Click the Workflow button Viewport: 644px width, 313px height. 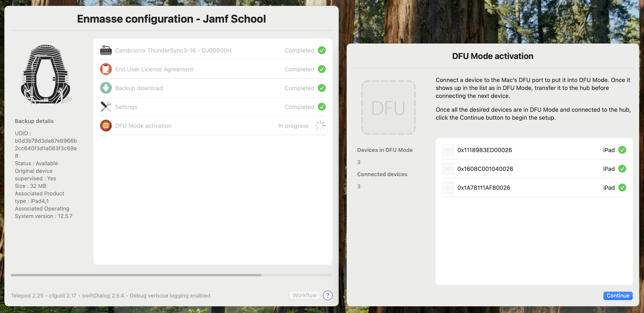pos(304,295)
